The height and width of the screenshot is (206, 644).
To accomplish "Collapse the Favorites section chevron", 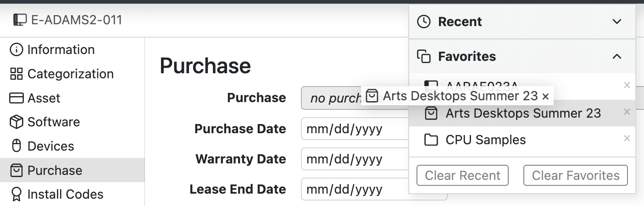I will 617,56.
